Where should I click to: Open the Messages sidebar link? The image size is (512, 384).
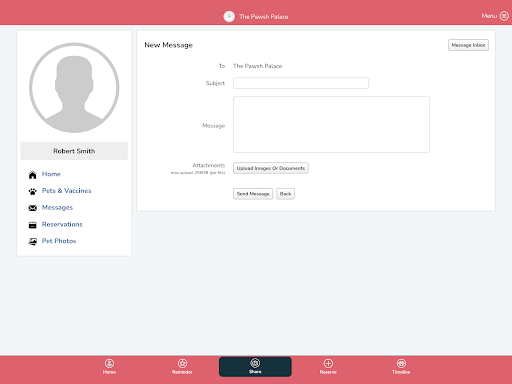(57, 207)
